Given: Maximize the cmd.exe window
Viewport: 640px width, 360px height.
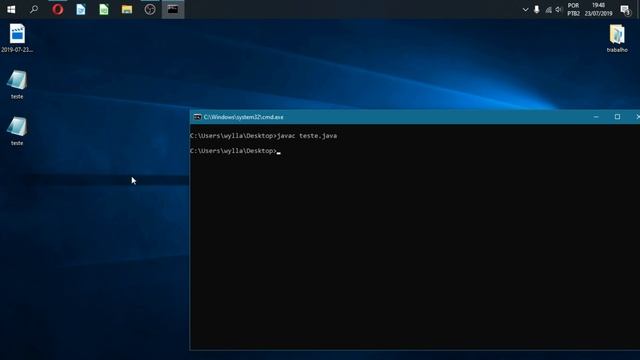Looking at the screenshot, I should coord(617,117).
